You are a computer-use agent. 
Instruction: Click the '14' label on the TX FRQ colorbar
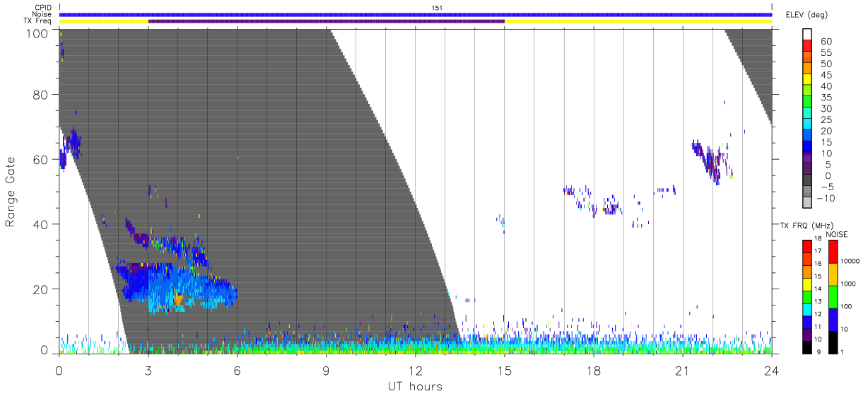[817, 290]
